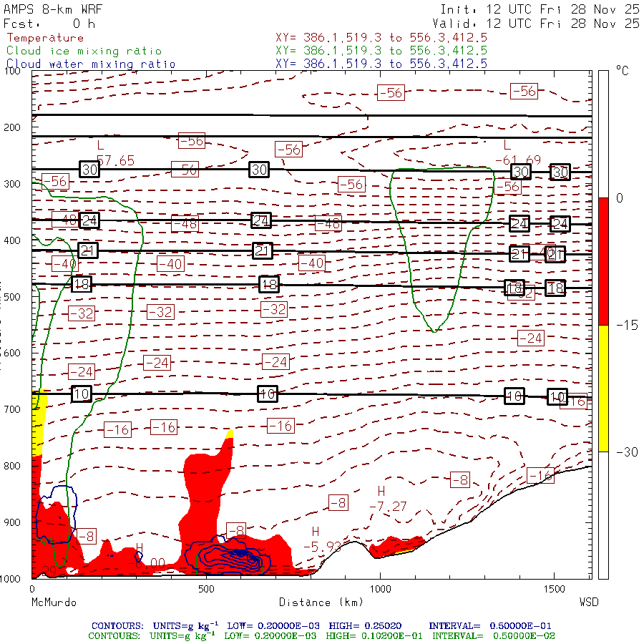The height and width of the screenshot is (644, 644).
Task: Select the Temperature legend label
Action: pyautogui.click(x=44, y=38)
